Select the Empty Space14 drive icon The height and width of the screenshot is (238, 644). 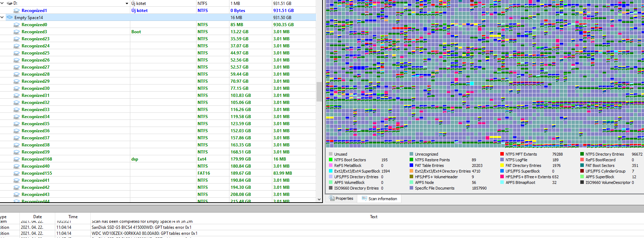[x=10, y=17]
